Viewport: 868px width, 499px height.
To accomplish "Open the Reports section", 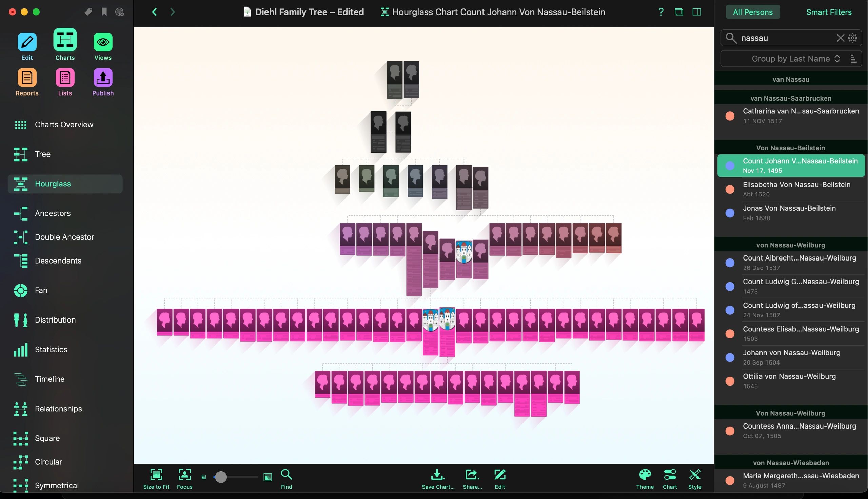I will [27, 78].
